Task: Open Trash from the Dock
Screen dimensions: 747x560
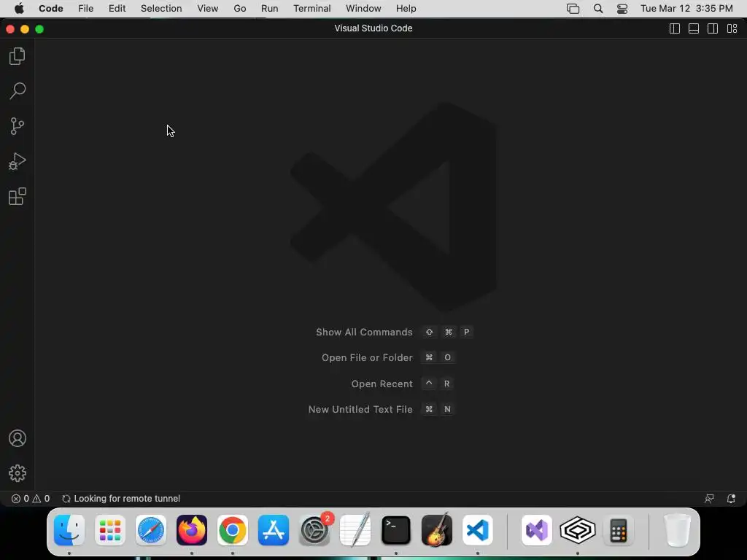Action: click(677, 530)
